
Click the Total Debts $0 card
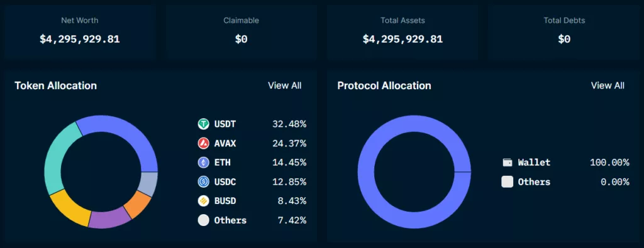tap(564, 33)
